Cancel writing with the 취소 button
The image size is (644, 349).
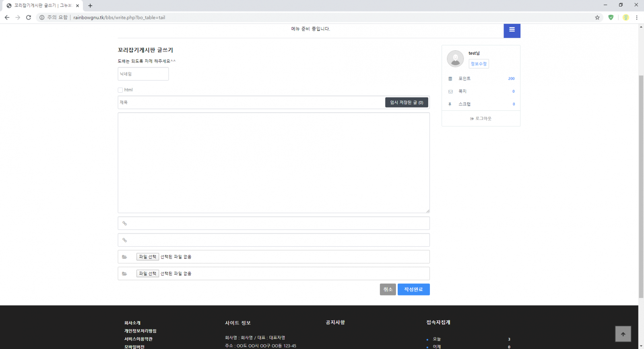point(388,289)
